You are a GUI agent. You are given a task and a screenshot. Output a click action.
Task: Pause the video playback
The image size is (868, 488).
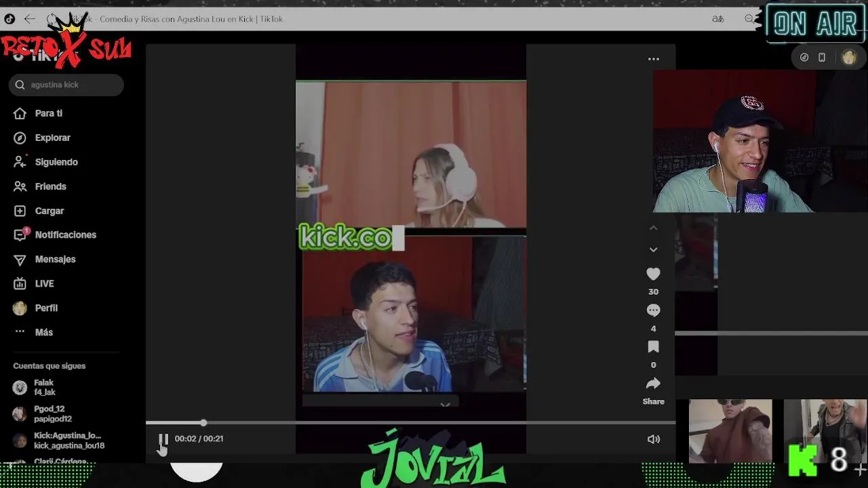tap(163, 439)
